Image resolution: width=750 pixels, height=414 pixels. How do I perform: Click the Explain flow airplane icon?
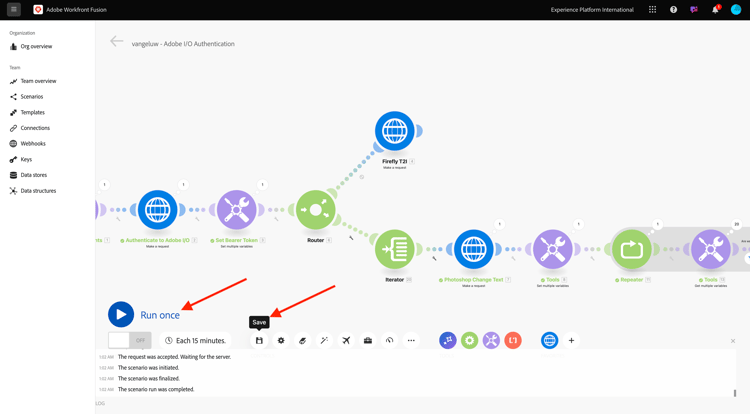(x=346, y=340)
